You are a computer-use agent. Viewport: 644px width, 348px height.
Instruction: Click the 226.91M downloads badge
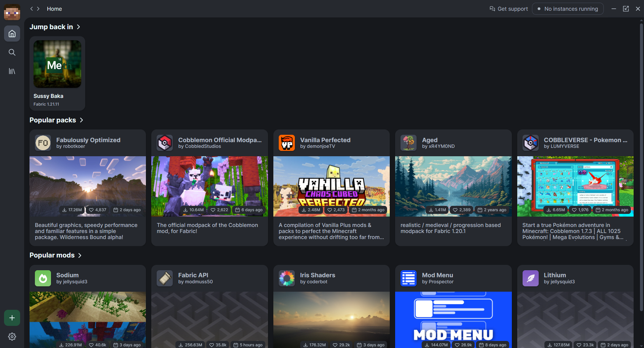(x=70, y=345)
